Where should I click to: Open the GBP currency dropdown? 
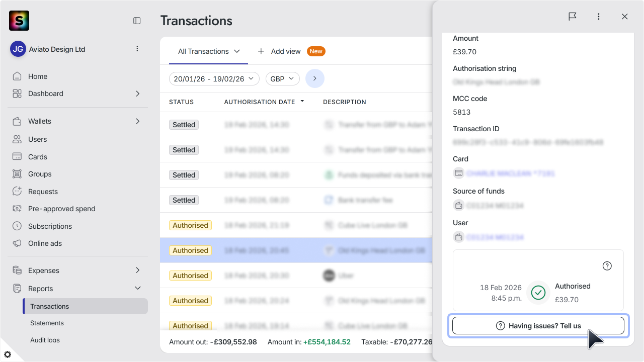[x=283, y=79]
